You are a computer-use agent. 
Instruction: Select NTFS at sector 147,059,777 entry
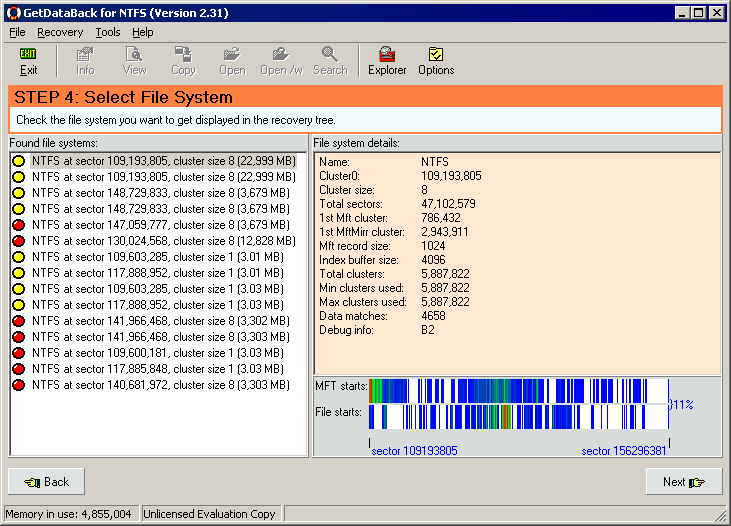(160, 225)
